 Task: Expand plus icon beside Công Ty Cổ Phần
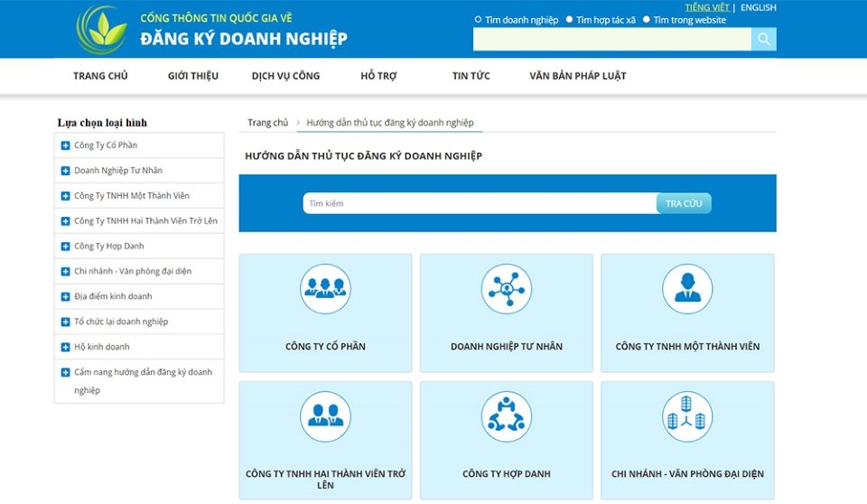(x=65, y=145)
